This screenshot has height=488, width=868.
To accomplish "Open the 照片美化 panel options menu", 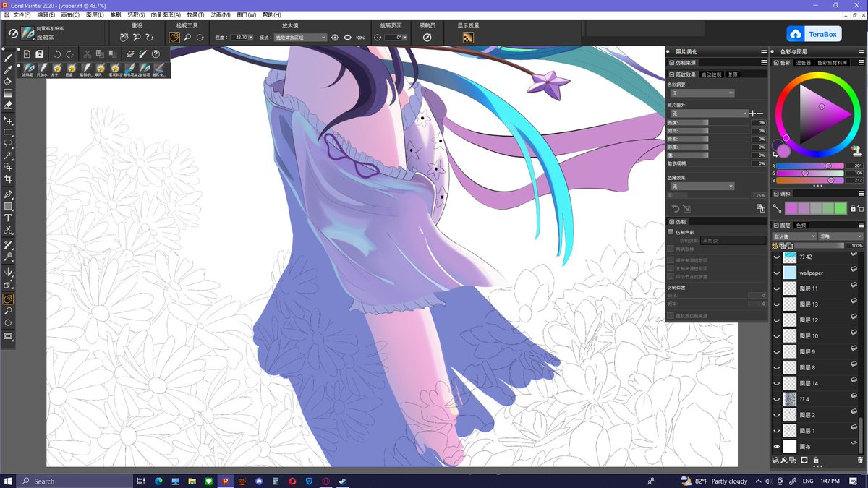I will pyautogui.click(x=762, y=52).
